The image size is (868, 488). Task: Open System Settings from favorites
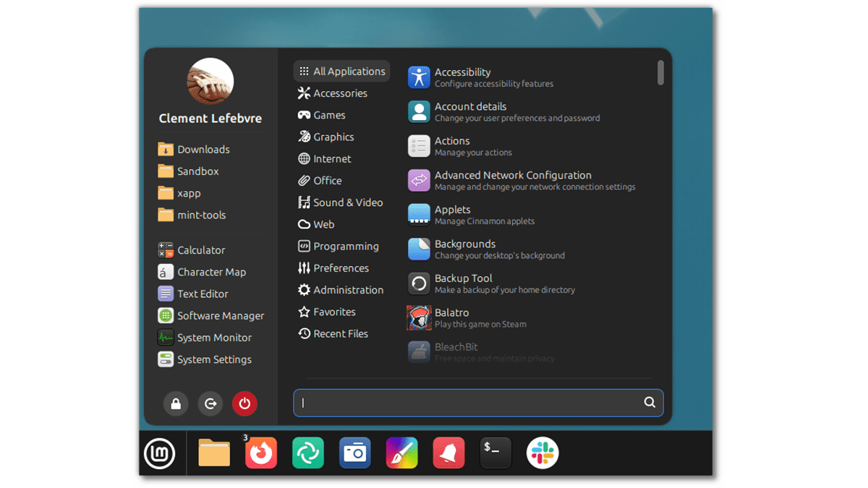[205, 359]
